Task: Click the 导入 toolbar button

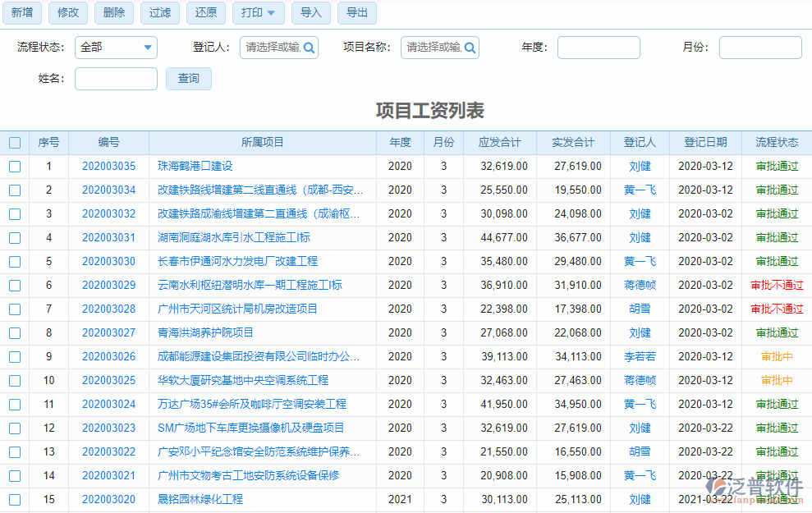Action: tap(310, 13)
